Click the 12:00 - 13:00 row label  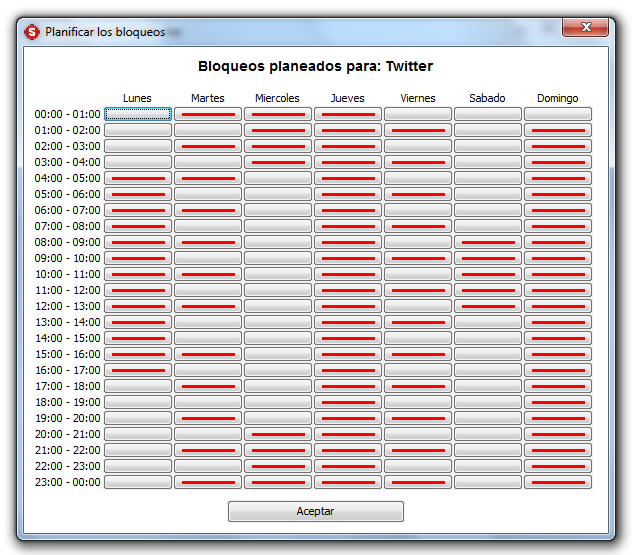coord(67,306)
